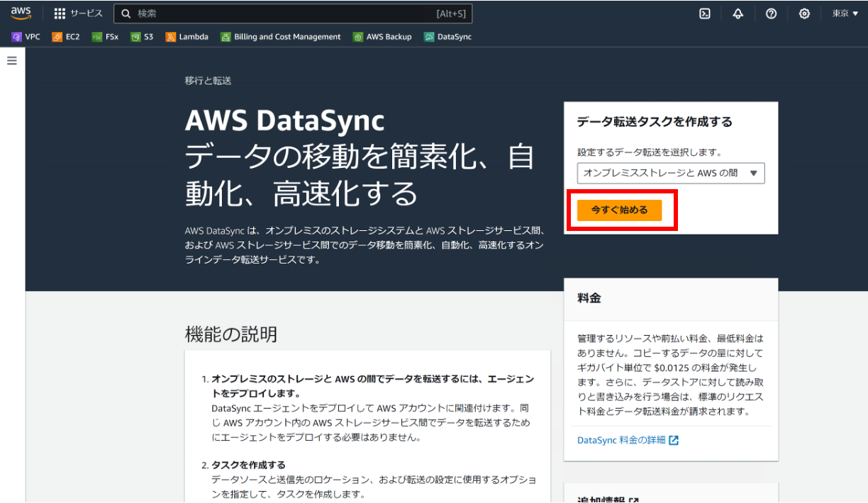868x503 pixels.
Task: Click the external link icon beside 料金の詳細
Action: point(674,440)
